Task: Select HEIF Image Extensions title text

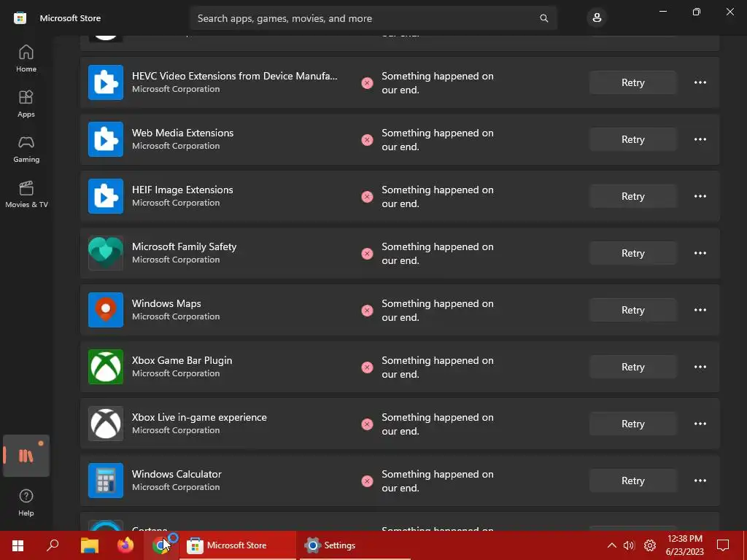Action: click(x=182, y=190)
